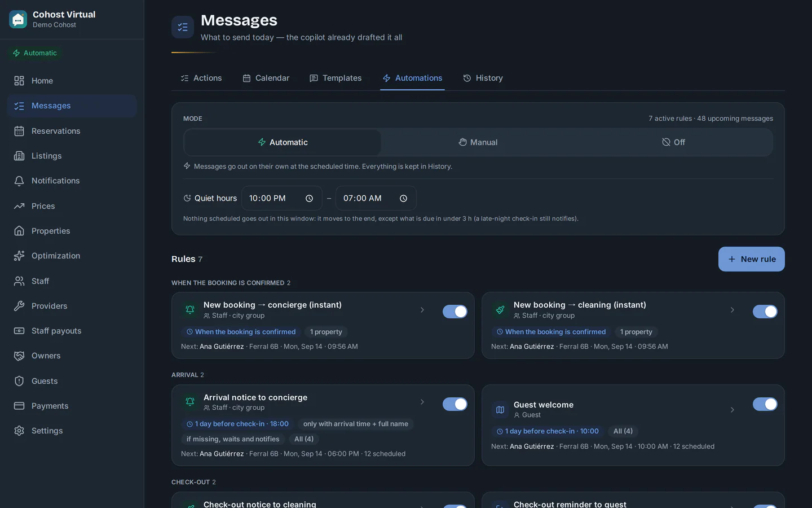Click the Staff people icon
The height and width of the screenshot is (508, 812).
pos(19,281)
